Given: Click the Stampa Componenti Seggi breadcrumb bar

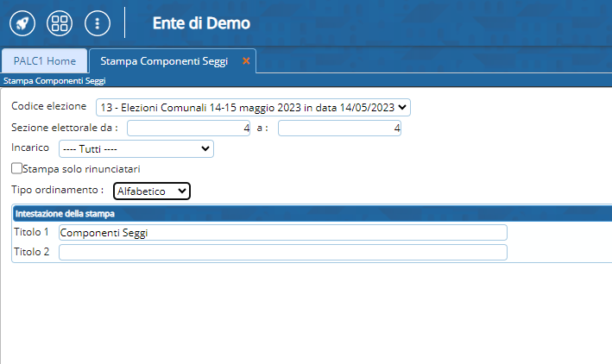Looking at the screenshot, I should pos(54,80).
